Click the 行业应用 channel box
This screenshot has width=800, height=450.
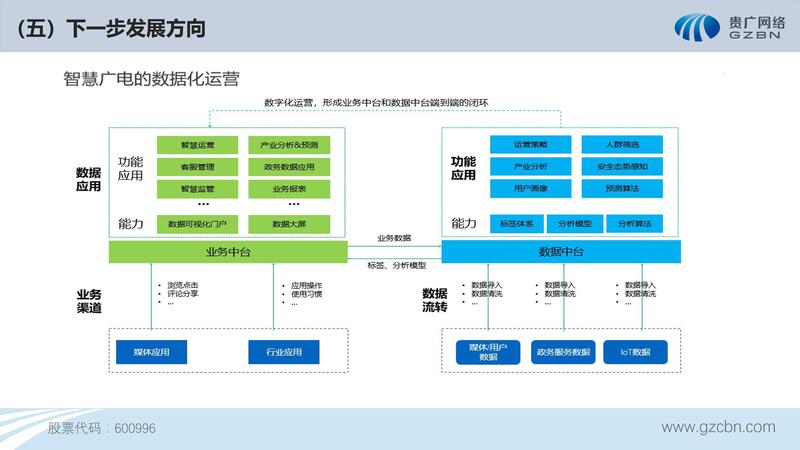click(283, 352)
